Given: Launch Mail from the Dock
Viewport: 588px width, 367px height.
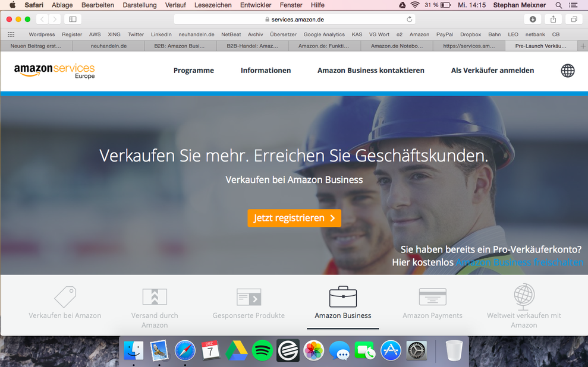Looking at the screenshot, I should tap(159, 350).
